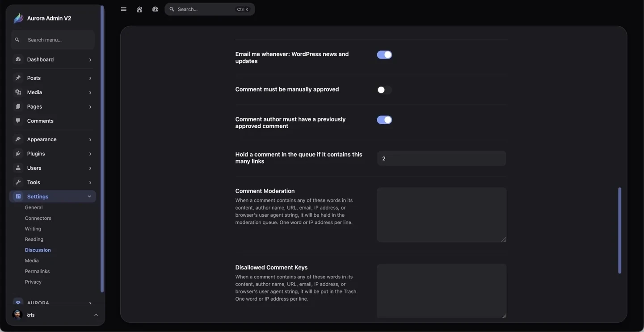The width and height of the screenshot is (644, 332).
Task: Collapse the Settings submenu chevron
Action: 89,196
